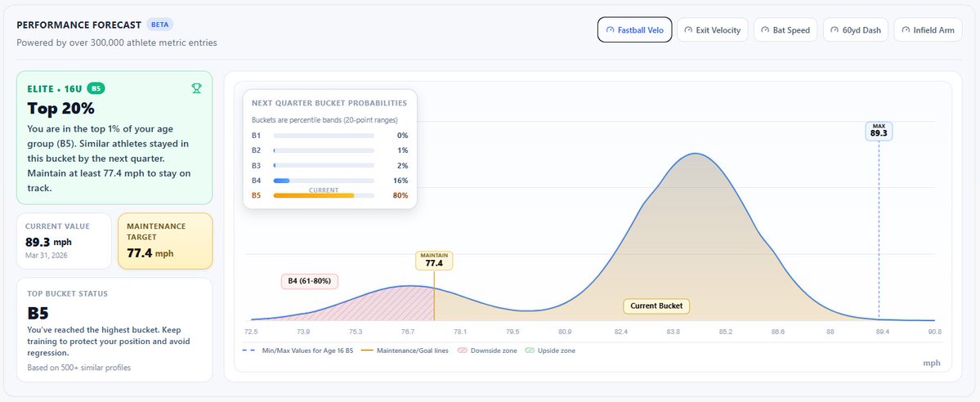Click the B4 (61-80%) chart label

pos(310,281)
